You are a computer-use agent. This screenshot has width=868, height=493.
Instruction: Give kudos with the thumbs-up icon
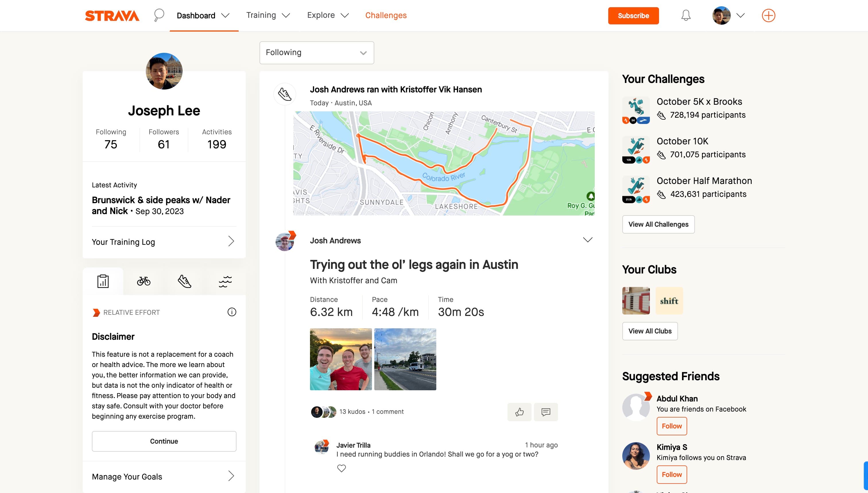pyautogui.click(x=519, y=412)
